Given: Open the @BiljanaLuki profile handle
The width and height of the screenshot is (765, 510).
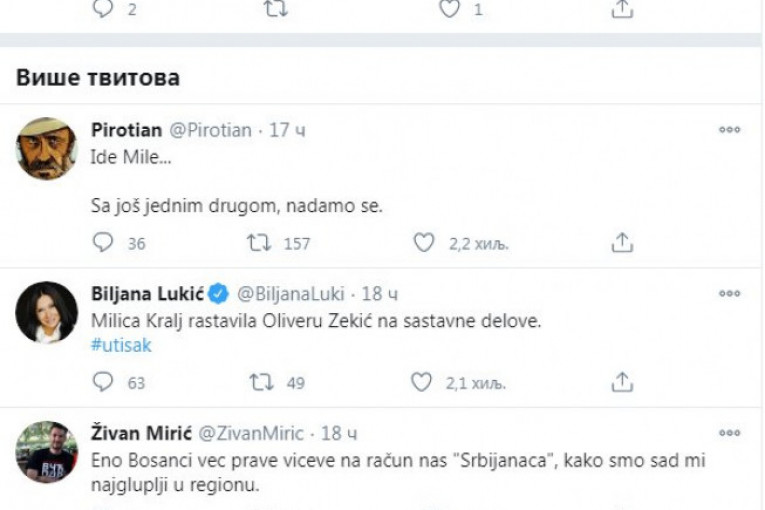Looking at the screenshot, I should 289,294.
